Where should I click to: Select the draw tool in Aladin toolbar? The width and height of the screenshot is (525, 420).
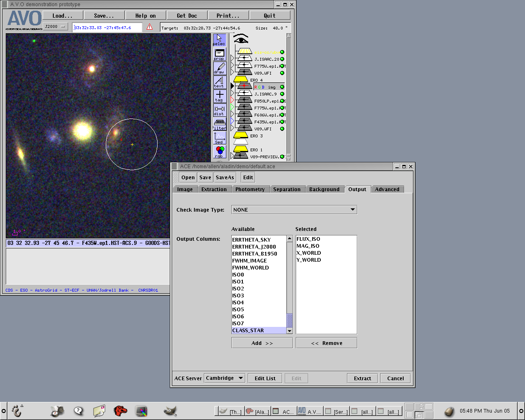coord(219,68)
